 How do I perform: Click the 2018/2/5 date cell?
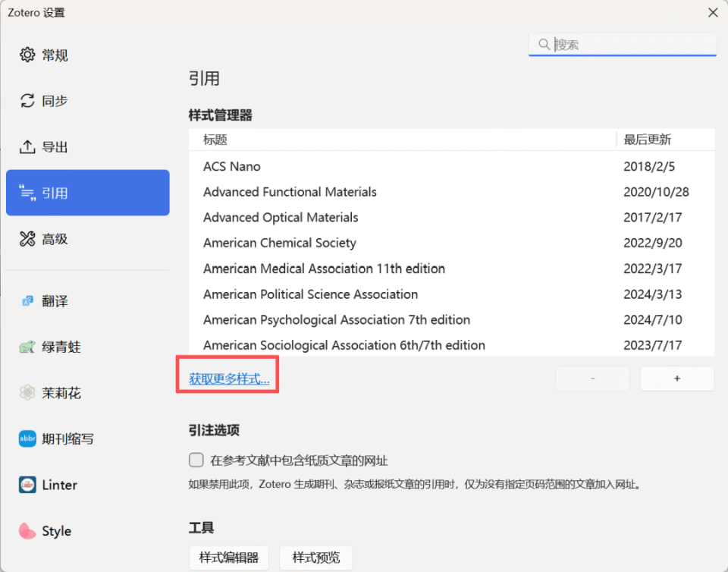[649, 166]
